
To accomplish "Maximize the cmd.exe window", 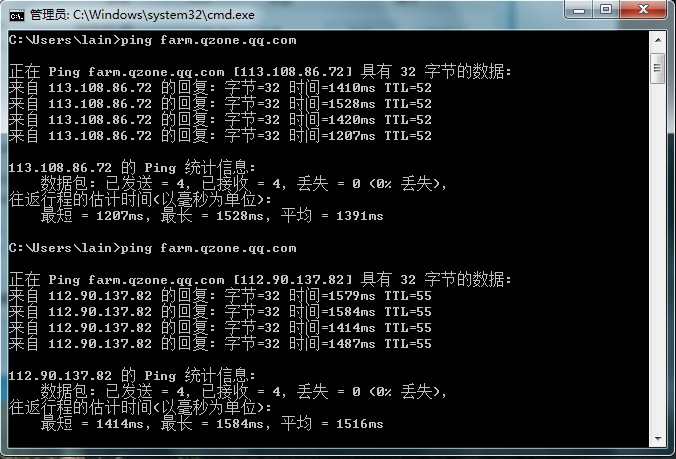I will [x=608, y=11].
